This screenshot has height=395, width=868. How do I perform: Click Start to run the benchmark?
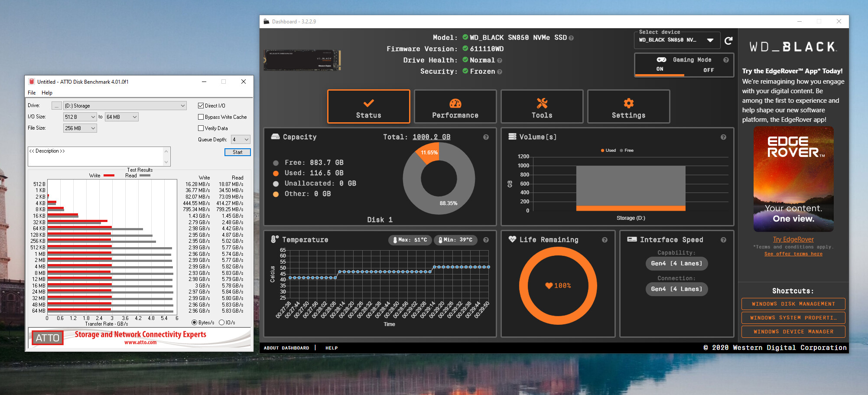[x=237, y=152]
